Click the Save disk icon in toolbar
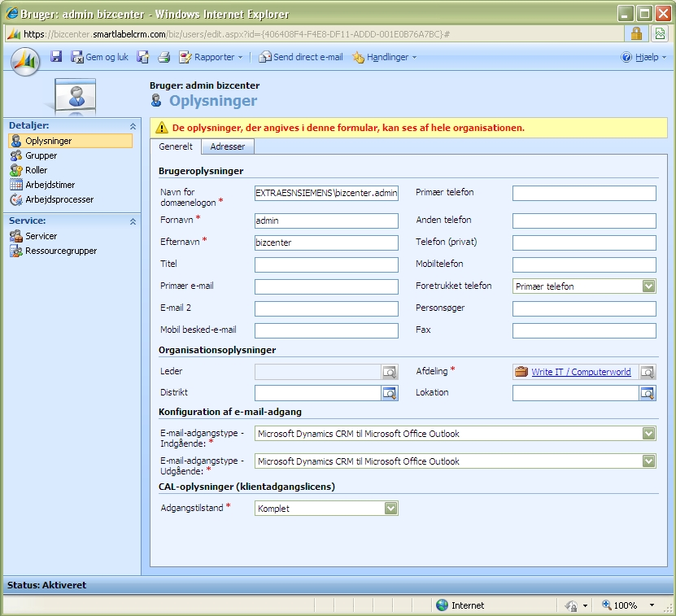Screen dimensions: 676x616 56,57
